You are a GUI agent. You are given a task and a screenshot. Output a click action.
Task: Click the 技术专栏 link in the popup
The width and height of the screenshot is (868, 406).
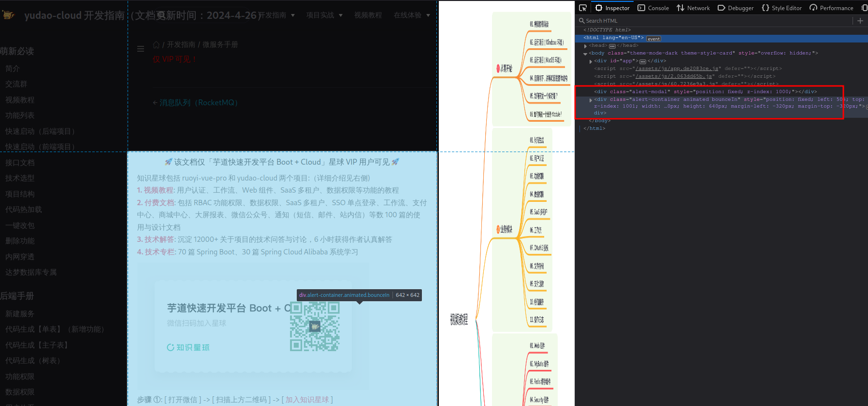160,252
